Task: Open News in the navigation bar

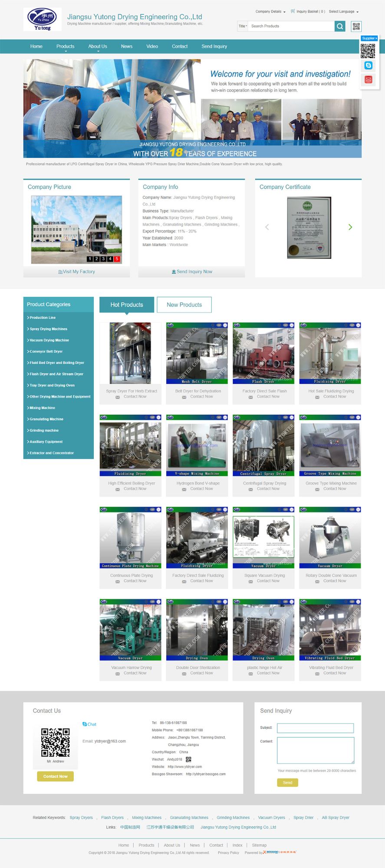Action: pyautogui.click(x=127, y=46)
